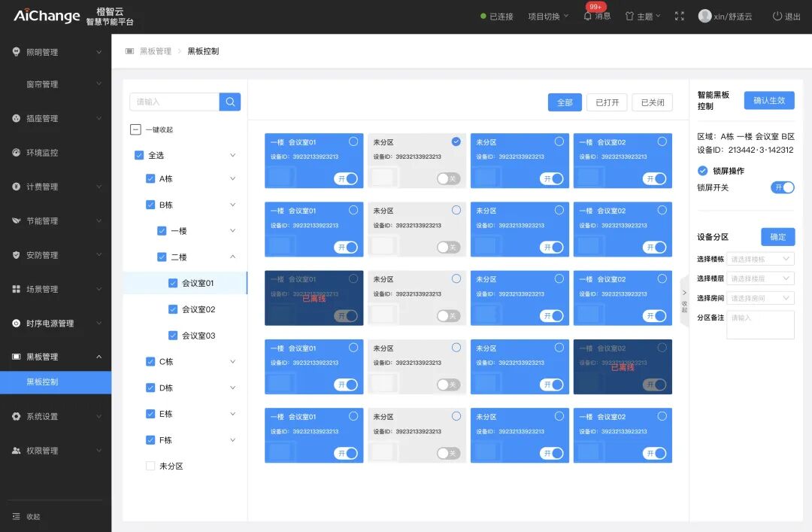Viewport: 812px width, 532px height.
Task: Select the 已关闭 filter tab
Action: pyautogui.click(x=653, y=102)
